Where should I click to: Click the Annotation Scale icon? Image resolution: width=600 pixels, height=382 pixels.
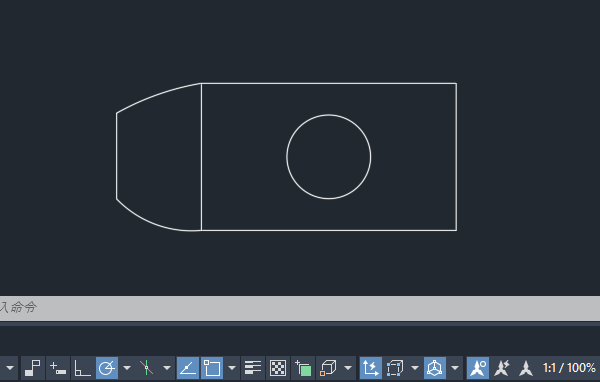526,368
